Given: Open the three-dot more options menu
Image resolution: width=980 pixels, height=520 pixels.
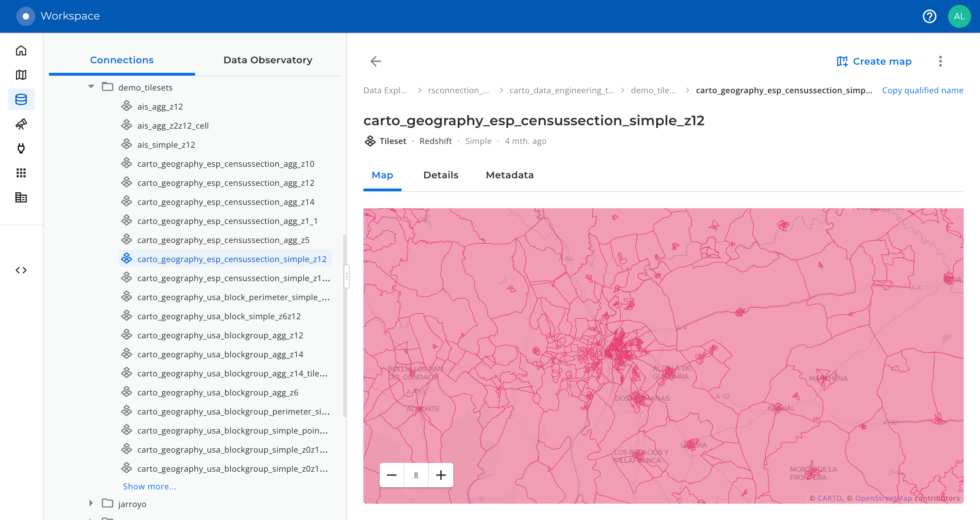Looking at the screenshot, I should tap(941, 61).
